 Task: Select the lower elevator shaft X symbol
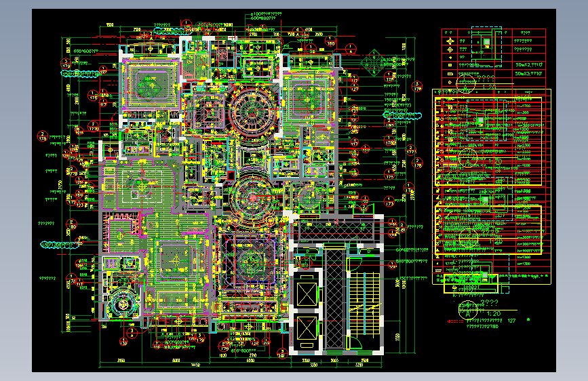tap(307, 329)
